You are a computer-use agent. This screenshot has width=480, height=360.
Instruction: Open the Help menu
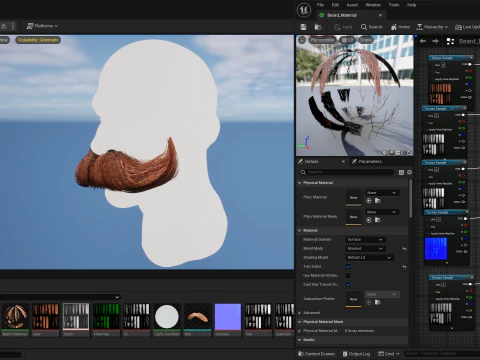click(412, 5)
